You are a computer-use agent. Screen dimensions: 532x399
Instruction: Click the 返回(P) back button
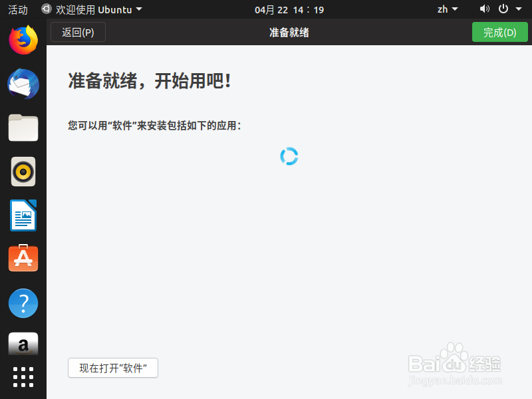[x=78, y=32]
